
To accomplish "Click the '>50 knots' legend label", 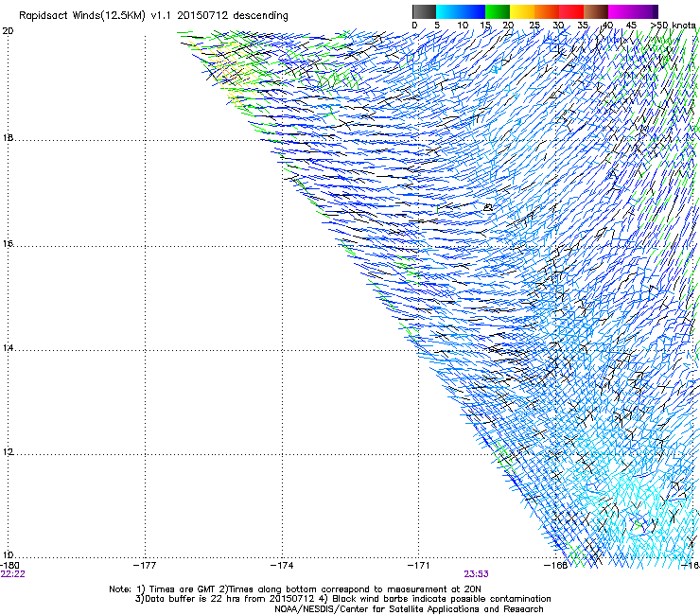I will point(674,26).
